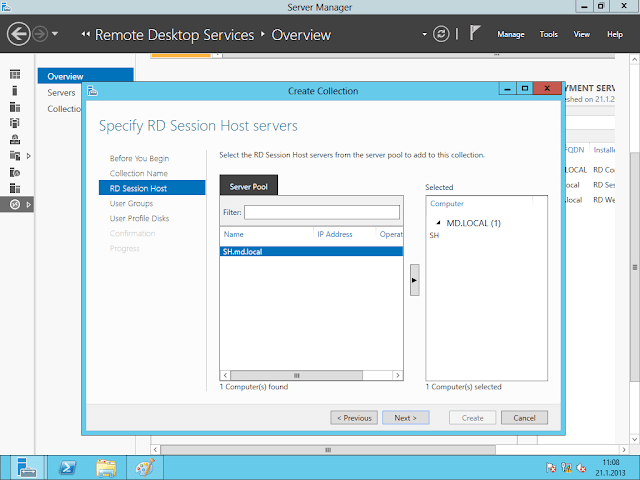Select Remote Desktop Services sidebar icon

click(x=15, y=204)
